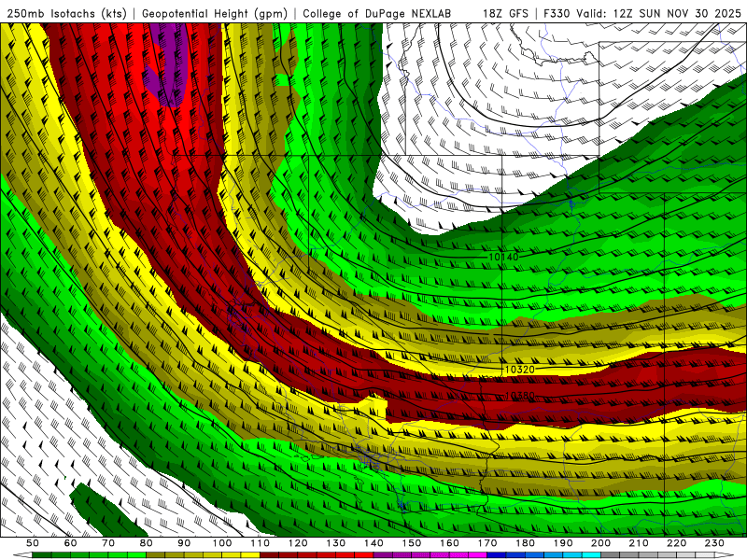Select the purple swatch right of 140
The width and height of the screenshot is (747, 560).
coord(383,555)
